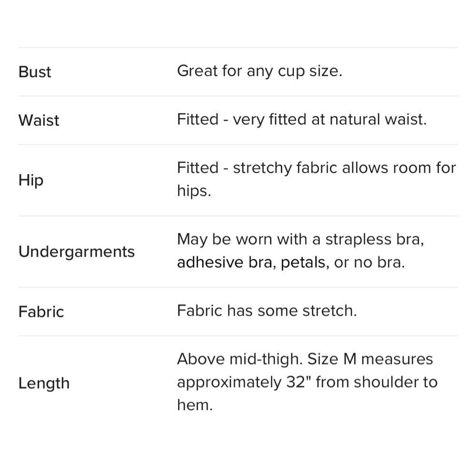Select the Length row label
Image resolution: width=476 pixels, height=476 pixels.
click(x=44, y=383)
